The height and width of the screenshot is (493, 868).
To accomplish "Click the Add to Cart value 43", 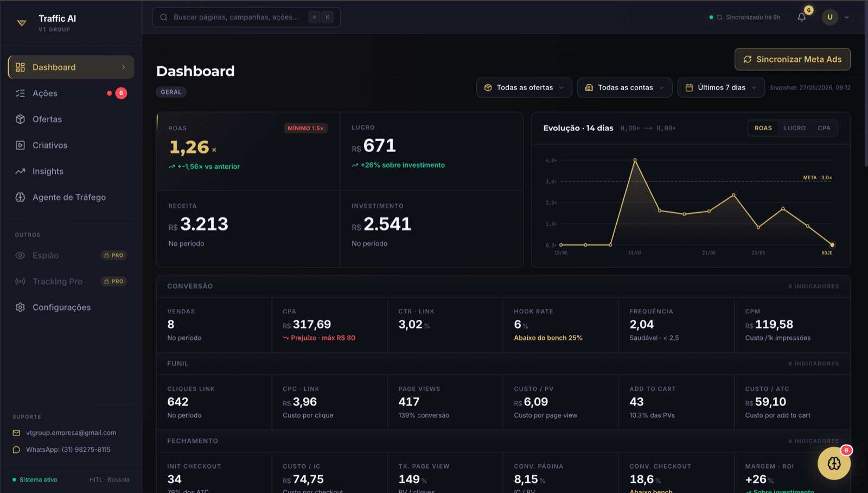I will [636, 402].
